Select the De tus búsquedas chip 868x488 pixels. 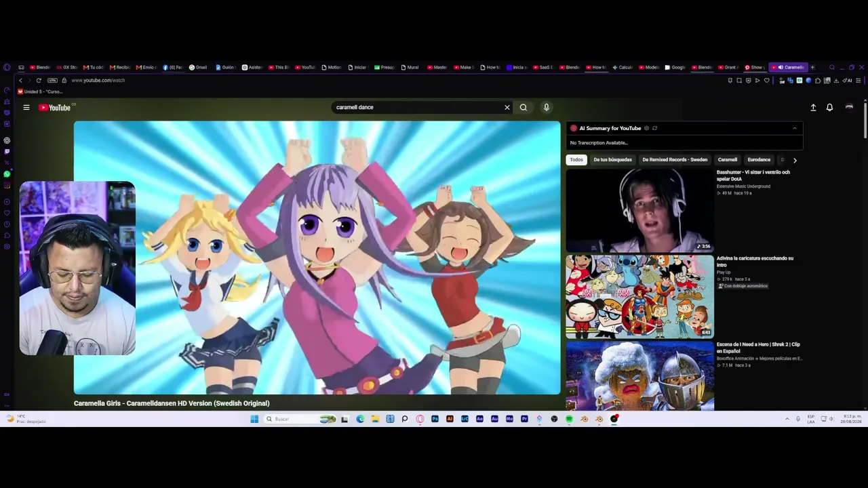pos(612,160)
